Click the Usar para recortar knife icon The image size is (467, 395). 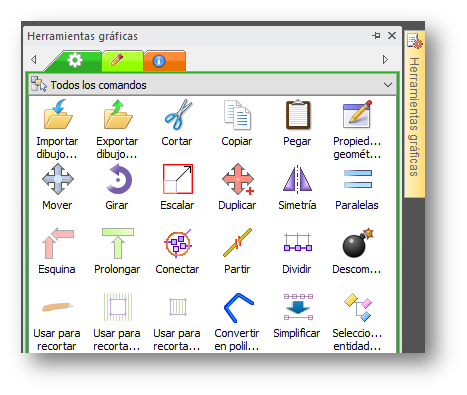(x=57, y=307)
